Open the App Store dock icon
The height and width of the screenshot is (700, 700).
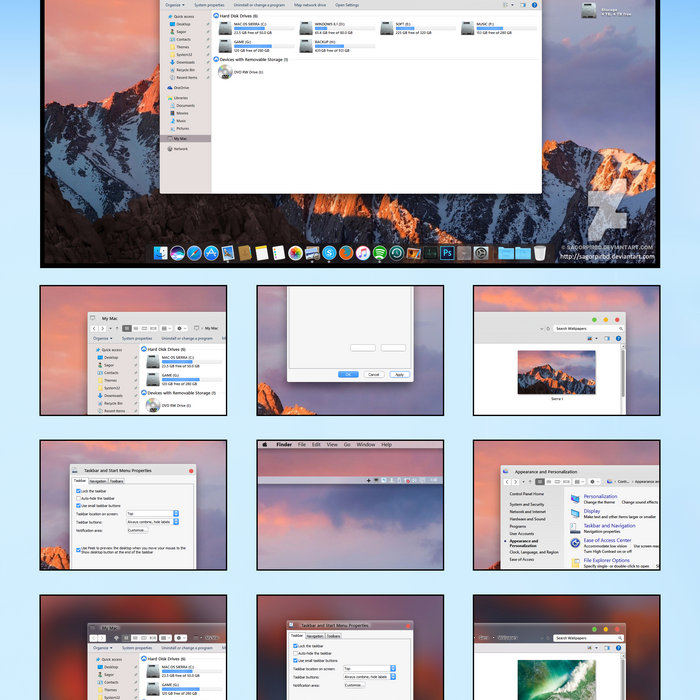211,254
